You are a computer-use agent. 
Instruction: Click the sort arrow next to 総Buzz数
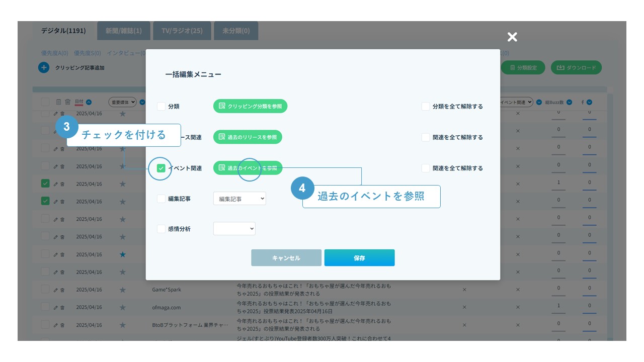coord(569,102)
